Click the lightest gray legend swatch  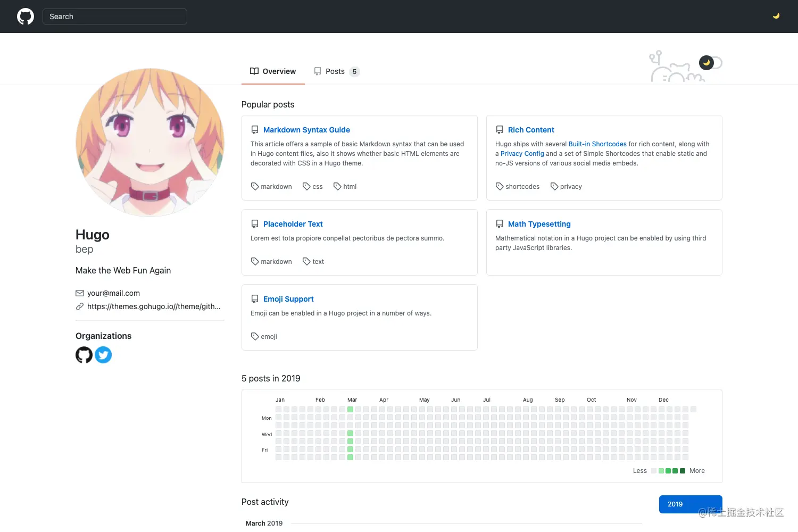coord(654,471)
